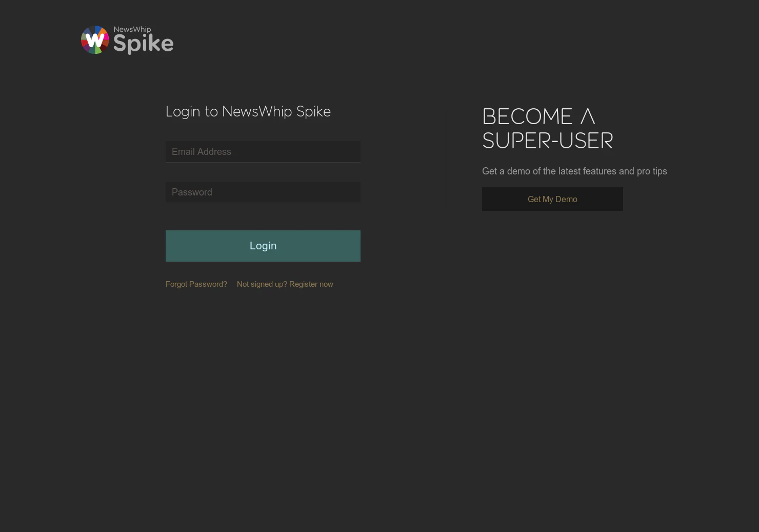
Task: Select the demo description text about pro tips
Action: tap(574, 171)
